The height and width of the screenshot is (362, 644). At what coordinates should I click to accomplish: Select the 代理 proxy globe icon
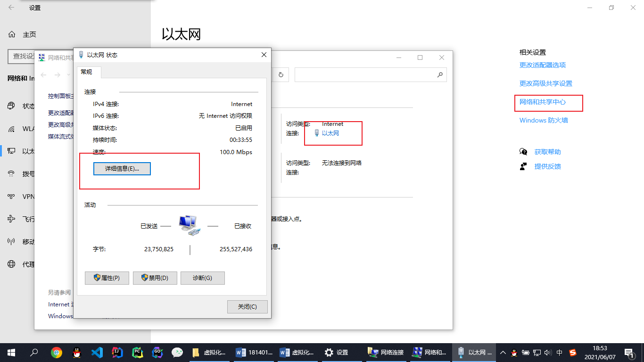click(11, 264)
